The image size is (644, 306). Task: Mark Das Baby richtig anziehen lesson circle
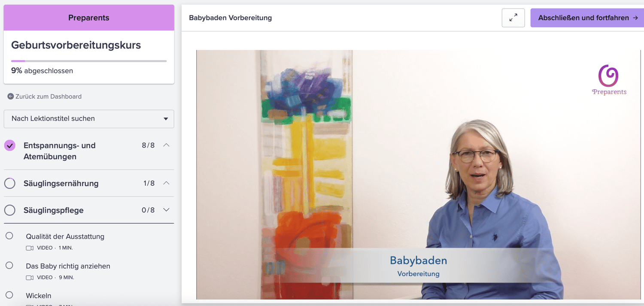[x=9, y=265]
